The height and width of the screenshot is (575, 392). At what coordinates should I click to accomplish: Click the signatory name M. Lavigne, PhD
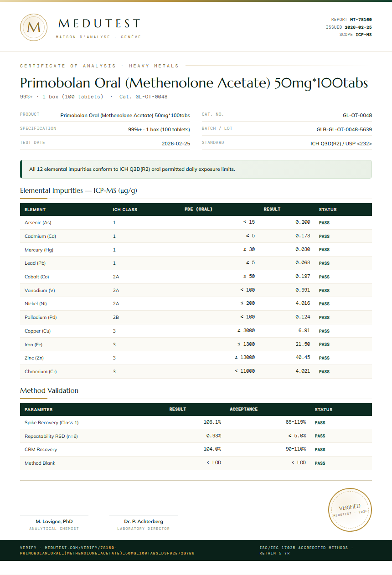[54, 521]
